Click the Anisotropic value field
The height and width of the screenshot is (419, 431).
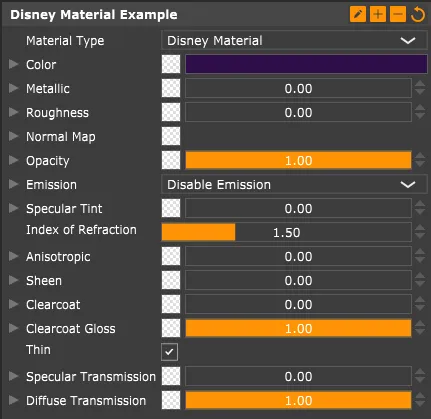tap(298, 256)
